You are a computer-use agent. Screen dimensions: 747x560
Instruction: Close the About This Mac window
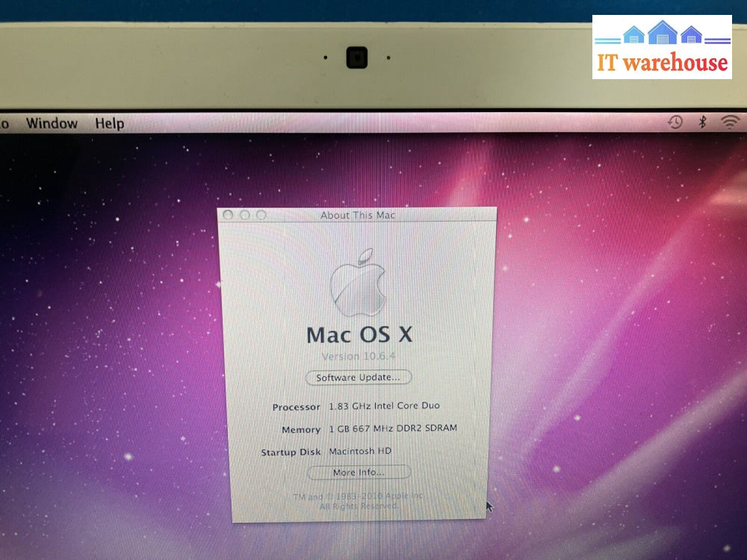point(229,215)
